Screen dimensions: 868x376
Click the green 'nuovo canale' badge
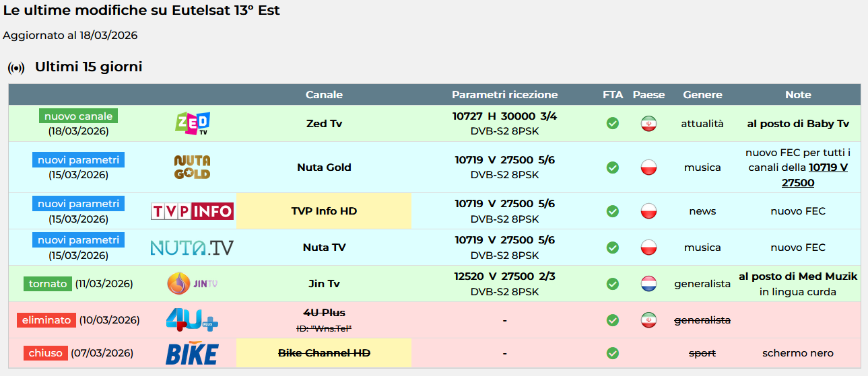click(78, 116)
